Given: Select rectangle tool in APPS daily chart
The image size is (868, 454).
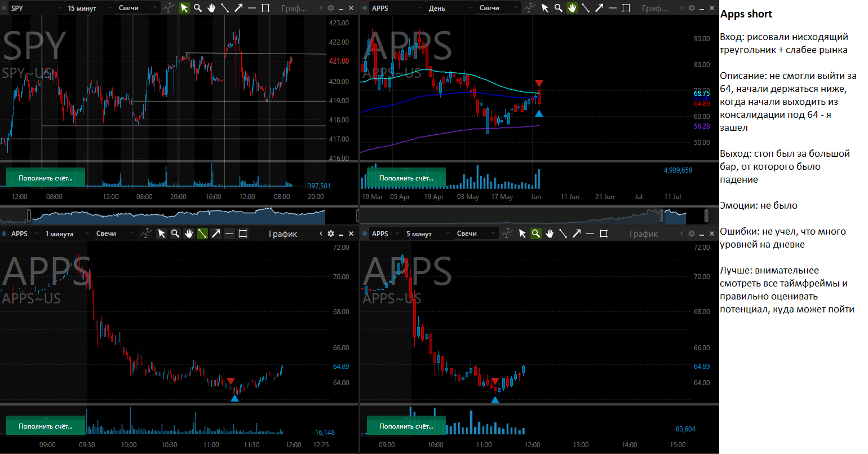Looking at the screenshot, I should pos(626,8).
